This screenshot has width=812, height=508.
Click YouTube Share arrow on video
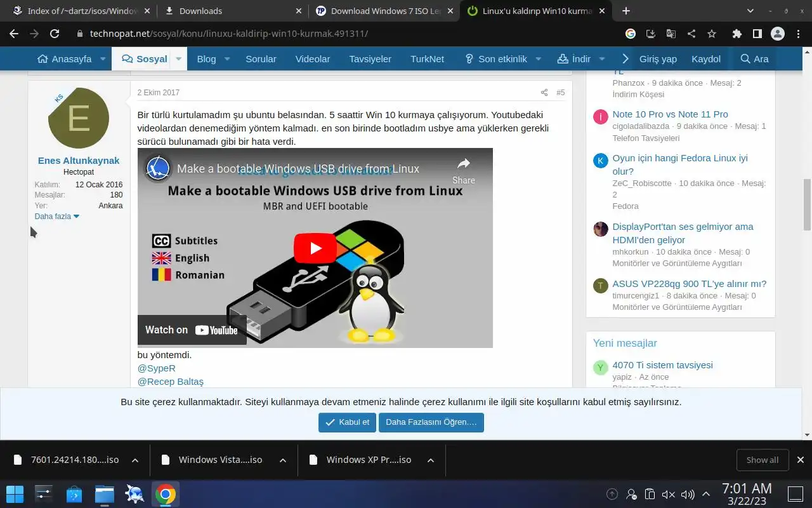pos(464,171)
